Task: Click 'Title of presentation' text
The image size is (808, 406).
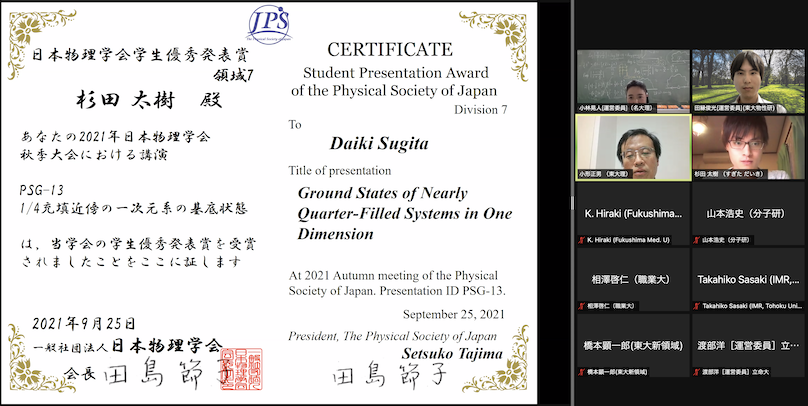Action: [x=340, y=171]
